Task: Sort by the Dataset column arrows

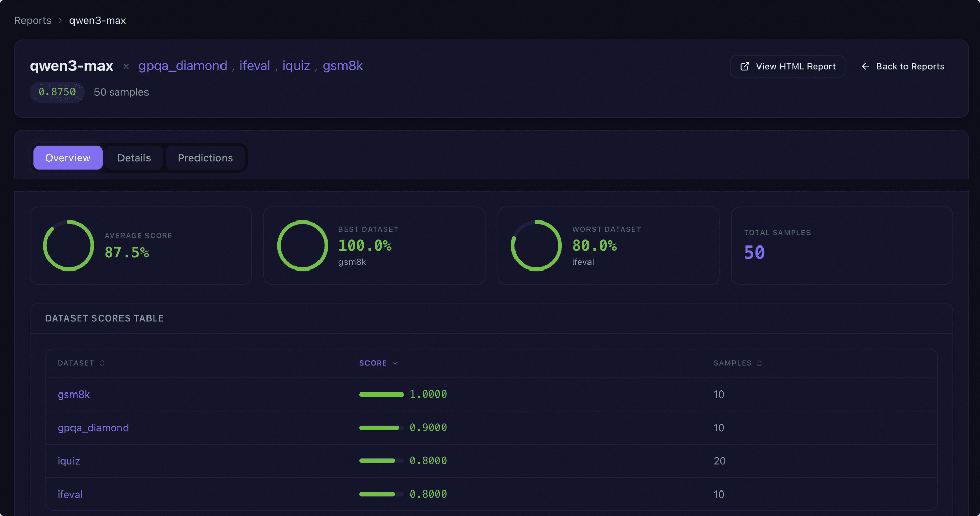Action: [102, 363]
